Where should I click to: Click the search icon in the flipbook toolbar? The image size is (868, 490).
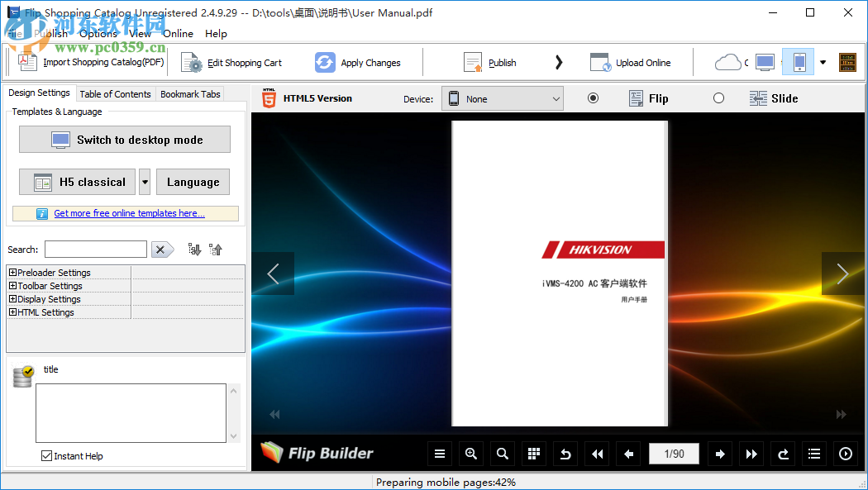[x=502, y=454]
